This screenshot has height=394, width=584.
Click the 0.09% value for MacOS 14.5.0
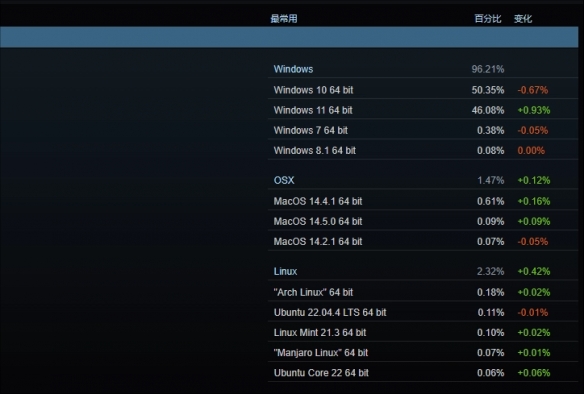pos(491,221)
